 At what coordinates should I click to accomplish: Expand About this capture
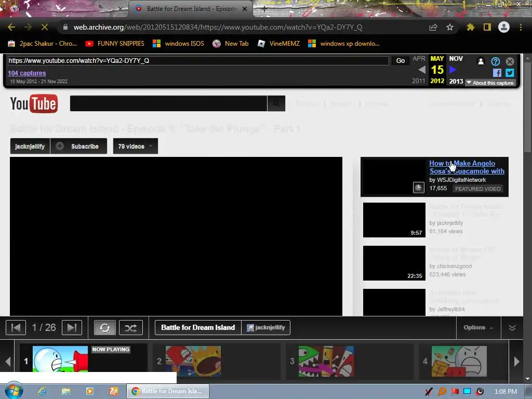[490, 83]
